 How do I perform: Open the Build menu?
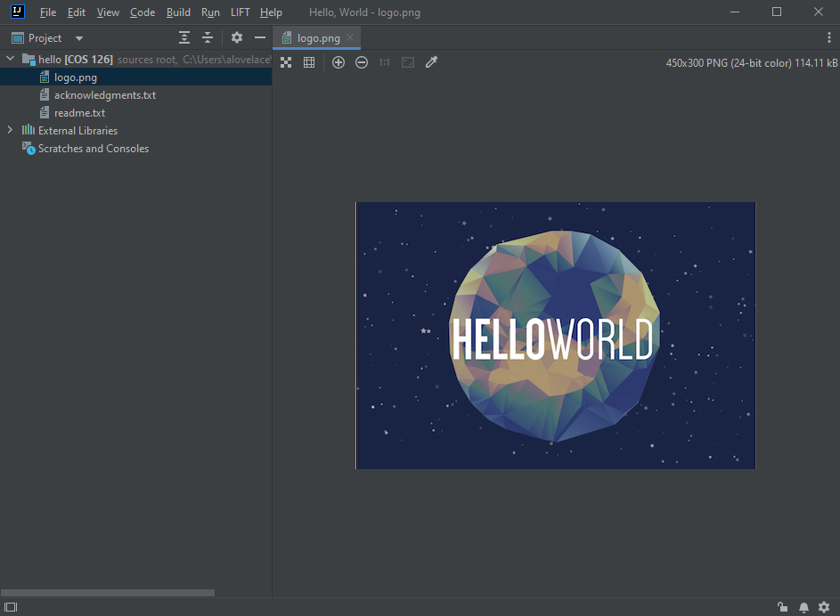point(178,12)
